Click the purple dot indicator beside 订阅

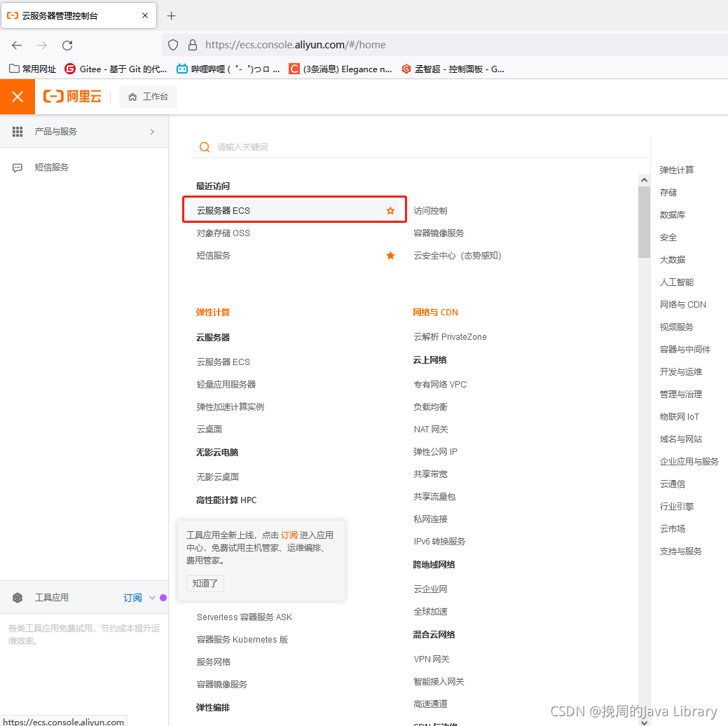coord(163,598)
